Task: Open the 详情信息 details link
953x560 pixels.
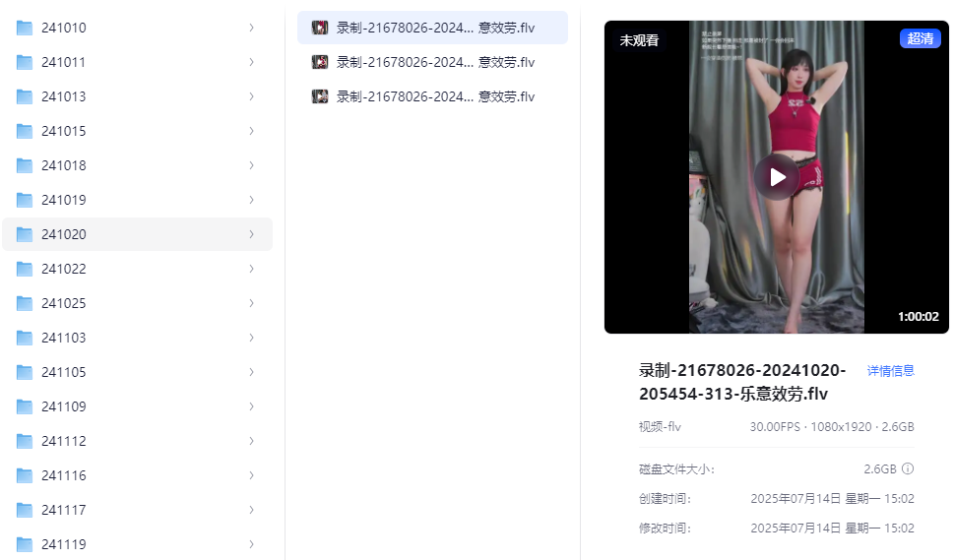Action: [890, 371]
